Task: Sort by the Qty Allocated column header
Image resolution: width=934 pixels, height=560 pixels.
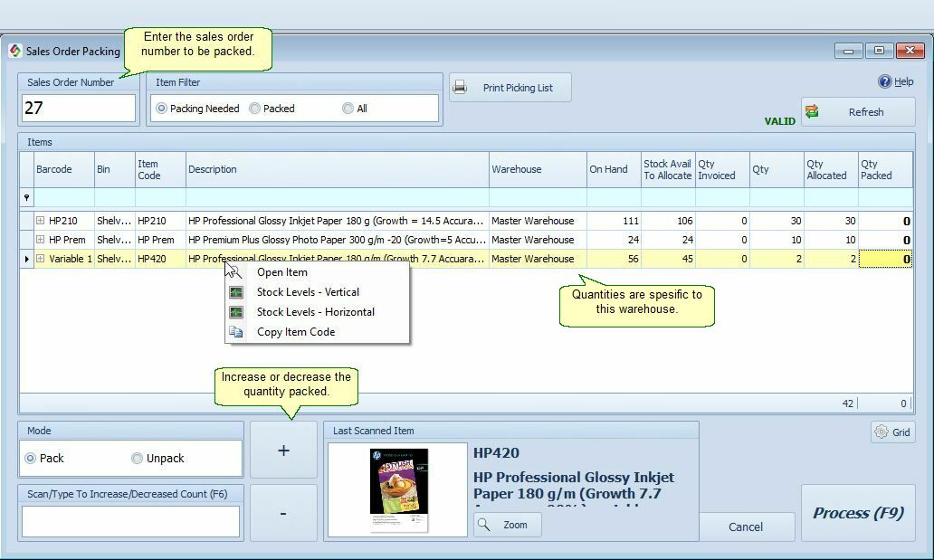Action: coord(831,170)
